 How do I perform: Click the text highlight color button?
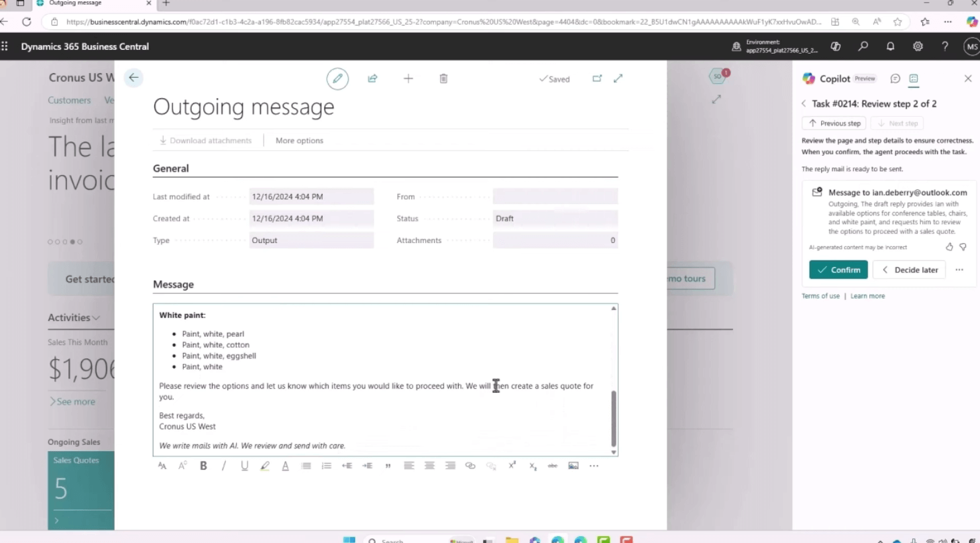coord(265,466)
